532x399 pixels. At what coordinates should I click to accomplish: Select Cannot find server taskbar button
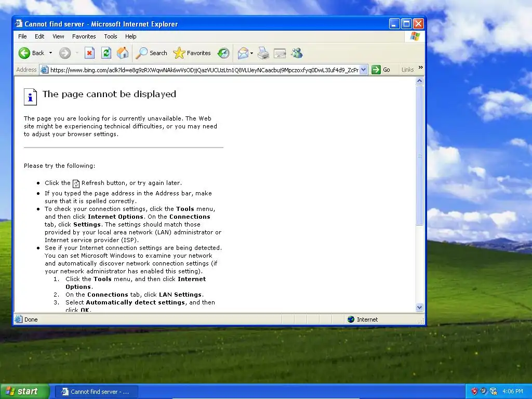point(96,392)
